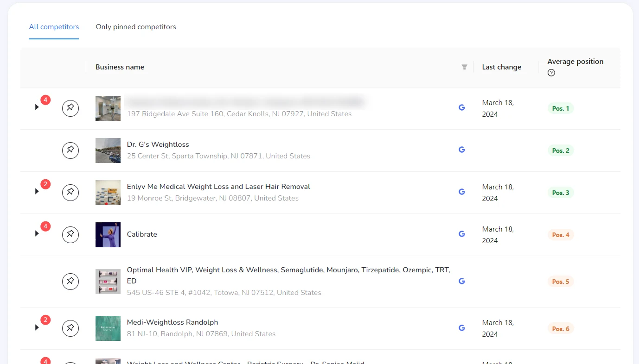Image resolution: width=639 pixels, height=364 pixels.
Task: Expand the Medi-Weightloss Randolph row
Action: click(37, 327)
